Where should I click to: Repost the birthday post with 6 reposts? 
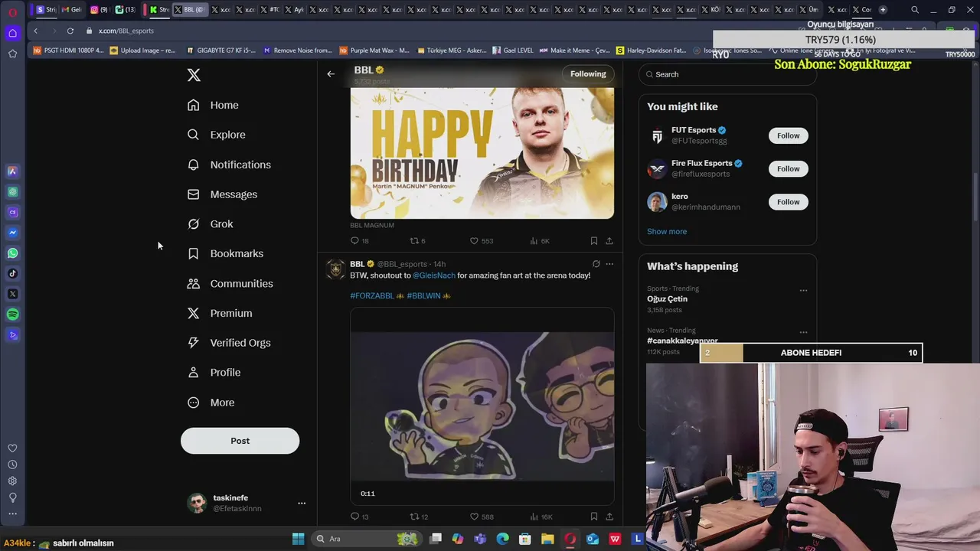coord(417,241)
